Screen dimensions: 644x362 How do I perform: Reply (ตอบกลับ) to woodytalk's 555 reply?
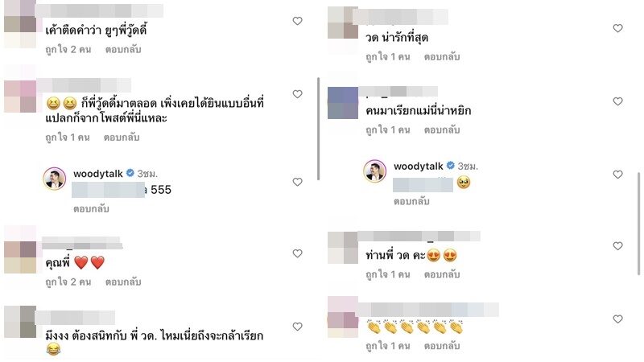click(x=91, y=208)
